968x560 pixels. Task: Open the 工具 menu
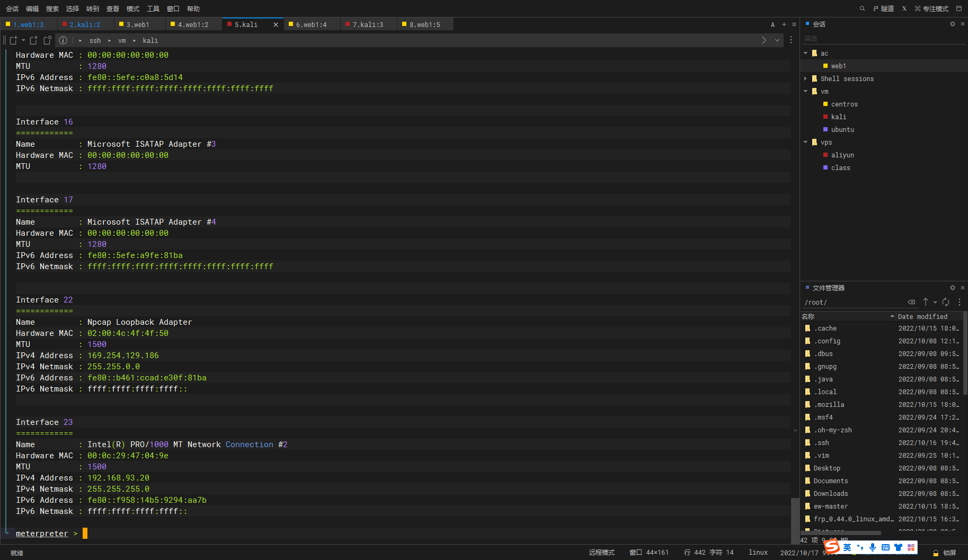(153, 8)
